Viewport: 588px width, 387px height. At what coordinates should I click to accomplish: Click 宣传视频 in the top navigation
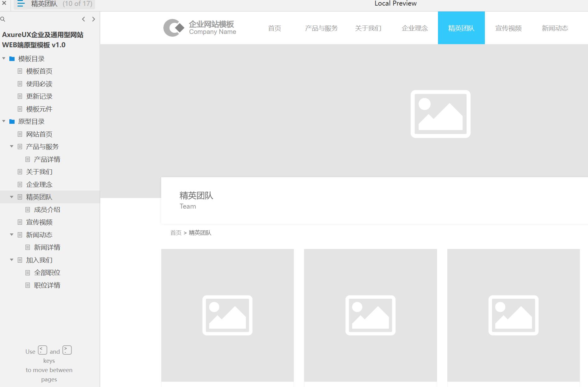pos(508,28)
